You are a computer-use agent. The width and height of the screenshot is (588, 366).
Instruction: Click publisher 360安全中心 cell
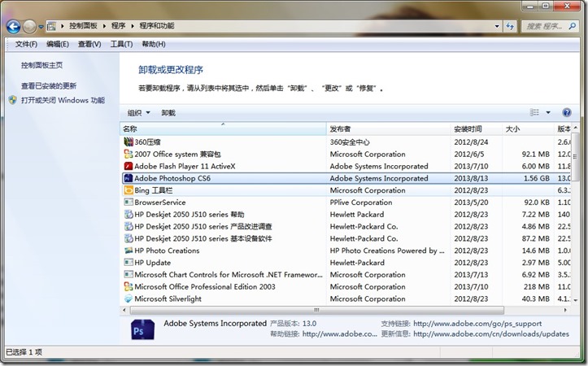coord(350,142)
